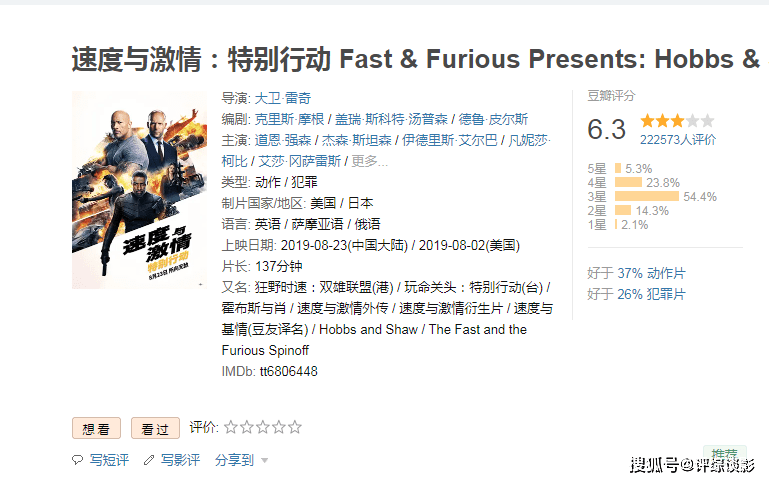
Task: Mark the movie as 看过
Action: [x=155, y=428]
